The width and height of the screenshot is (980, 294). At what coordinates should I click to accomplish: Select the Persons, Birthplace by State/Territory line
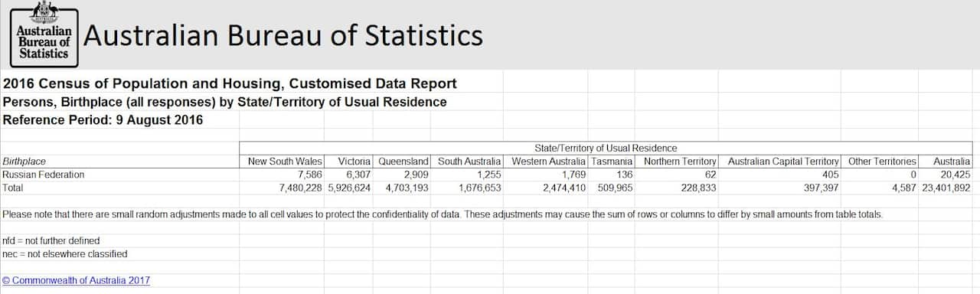[224, 102]
